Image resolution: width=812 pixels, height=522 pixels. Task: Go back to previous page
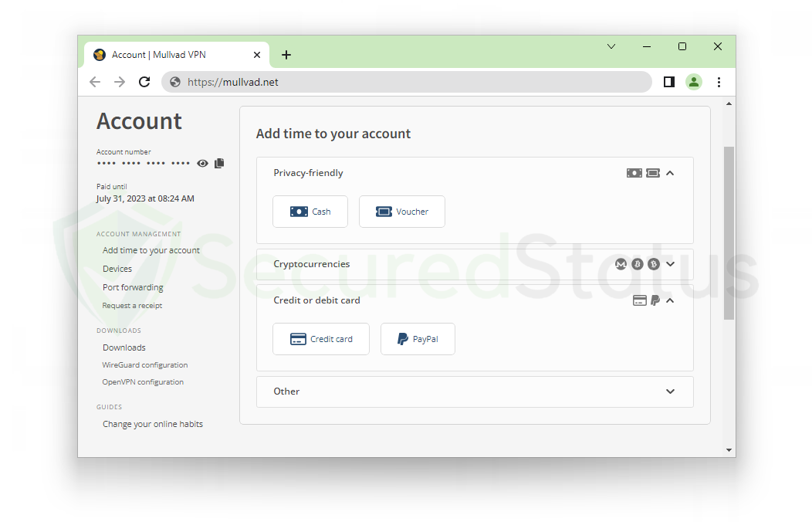[x=95, y=82]
